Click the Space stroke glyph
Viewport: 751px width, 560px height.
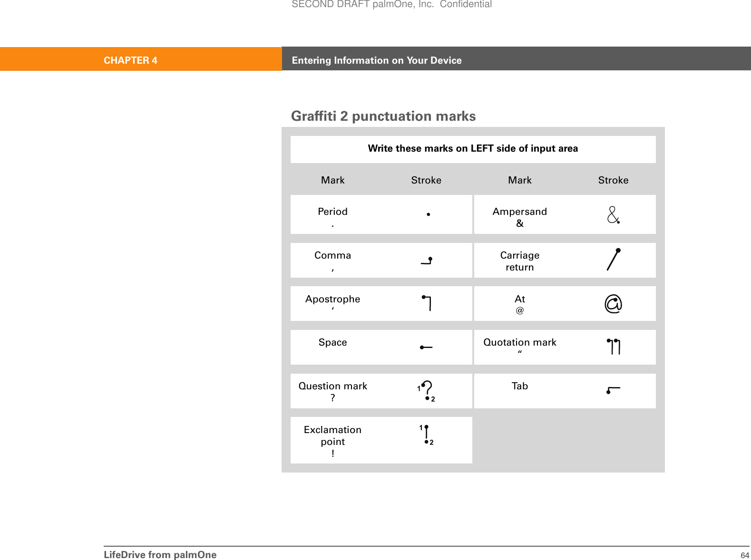426,348
